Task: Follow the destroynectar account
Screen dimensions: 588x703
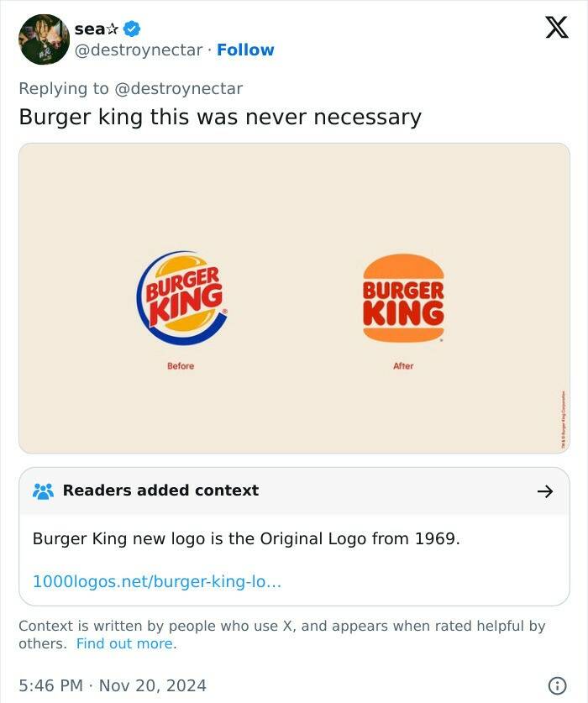Action: (245, 50)
